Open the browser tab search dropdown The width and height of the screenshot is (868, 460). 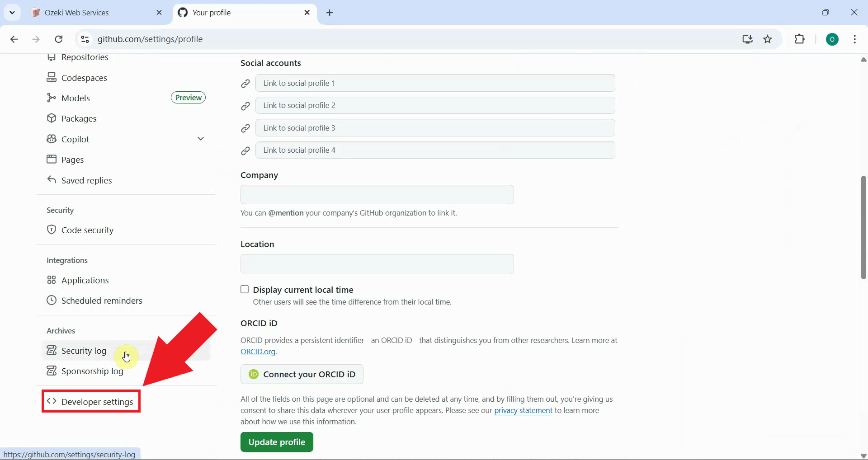coord(12,12)
